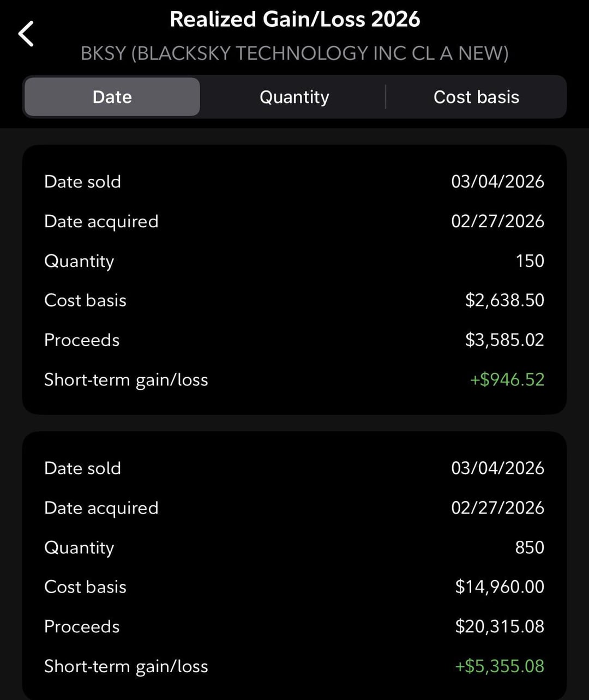Tap the $14,960.00 cost basis value

500,587
